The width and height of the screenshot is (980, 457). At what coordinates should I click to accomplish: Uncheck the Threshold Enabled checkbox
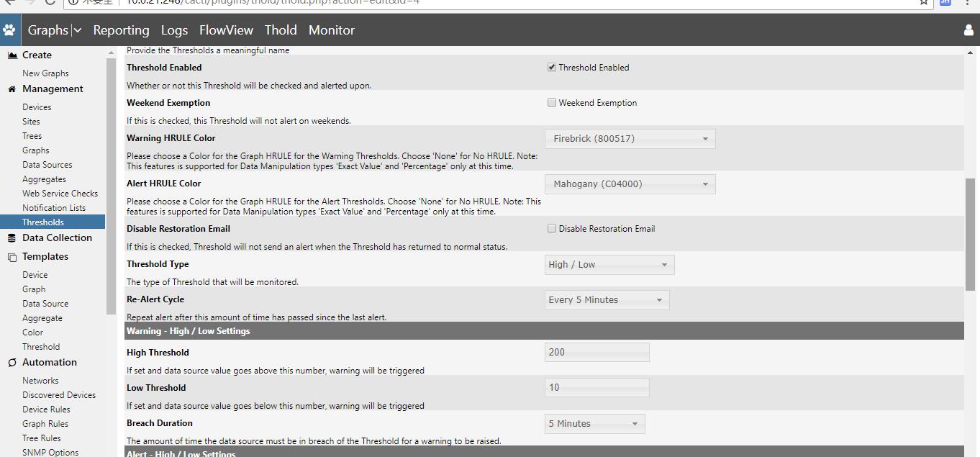(x=552, y=67)
